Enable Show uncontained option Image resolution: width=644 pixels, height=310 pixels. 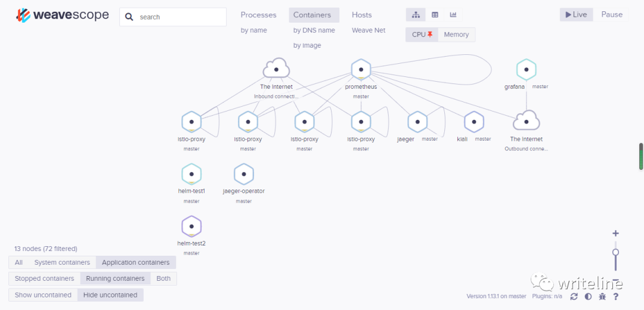pos(43,295)
